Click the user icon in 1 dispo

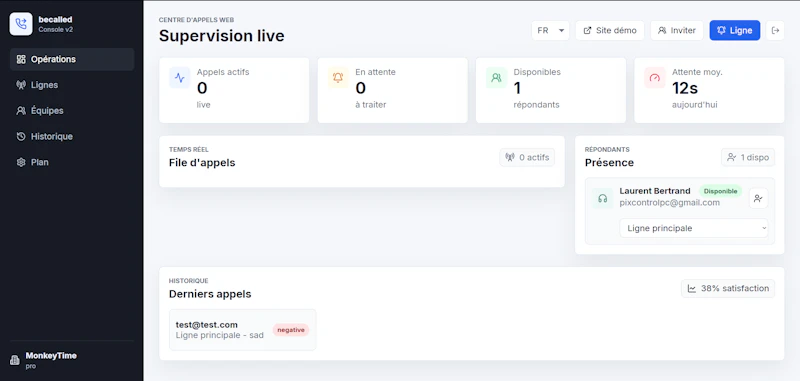[732, 158]
